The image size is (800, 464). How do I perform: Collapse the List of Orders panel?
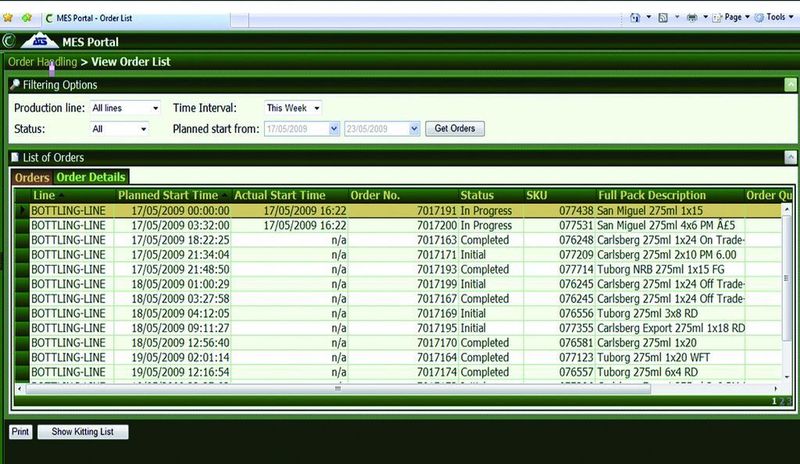click(790, 157)
